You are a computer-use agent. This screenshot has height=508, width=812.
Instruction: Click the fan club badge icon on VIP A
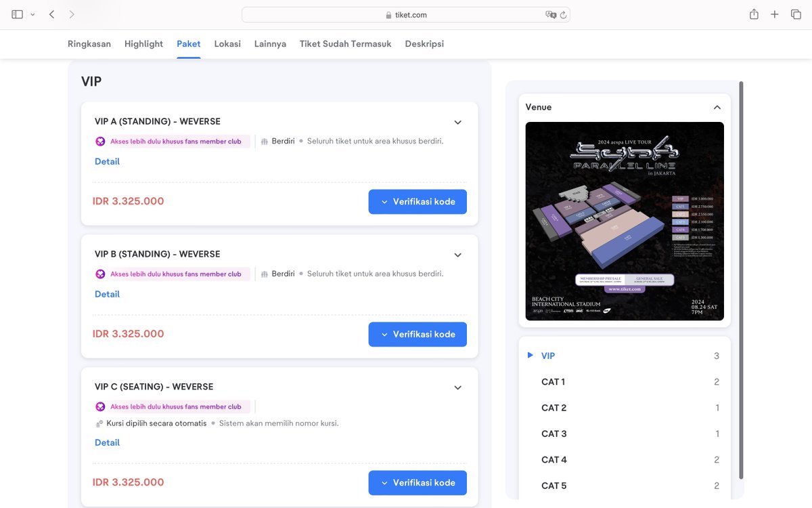click(x=100, y=142)
